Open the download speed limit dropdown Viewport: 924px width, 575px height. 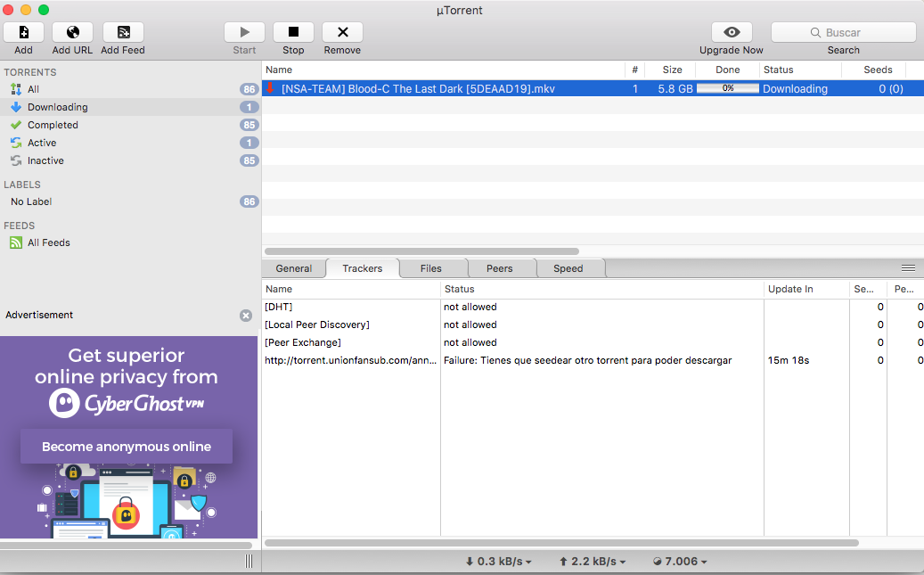click(499, 562)
